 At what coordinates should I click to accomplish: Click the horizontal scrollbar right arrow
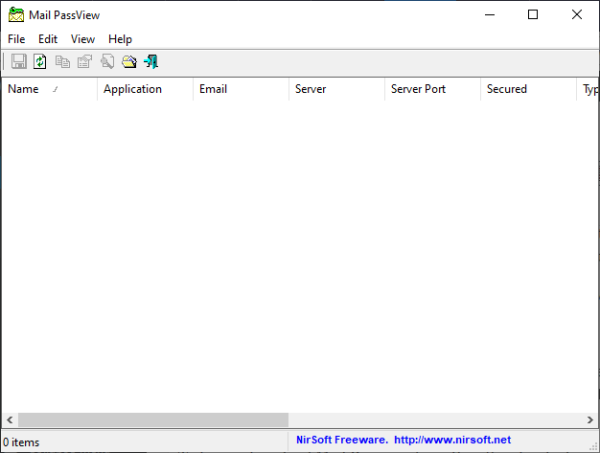pyautogui.click(x=590, y=420)
